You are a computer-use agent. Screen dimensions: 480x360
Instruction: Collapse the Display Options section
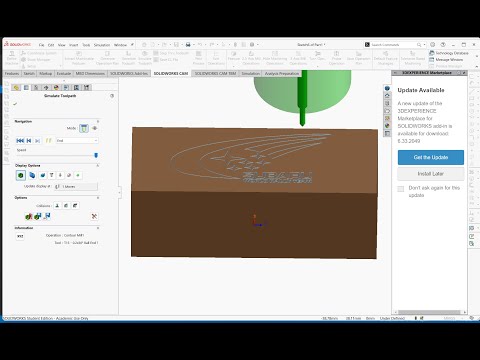98,165
